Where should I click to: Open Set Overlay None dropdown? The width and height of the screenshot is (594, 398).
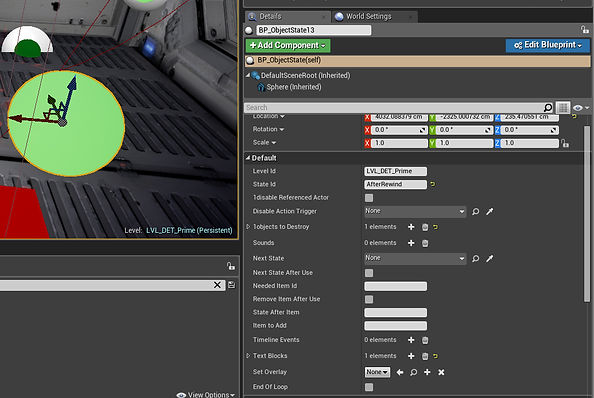click(377, 372)
